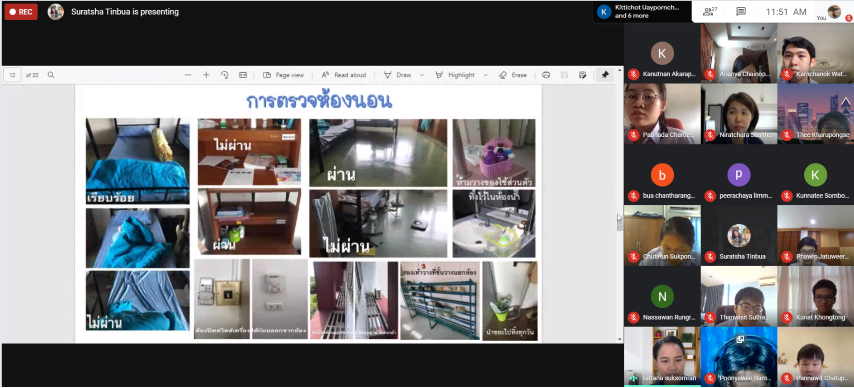
Task: Zoom in with the plus icon
Action: coord(206,75)
